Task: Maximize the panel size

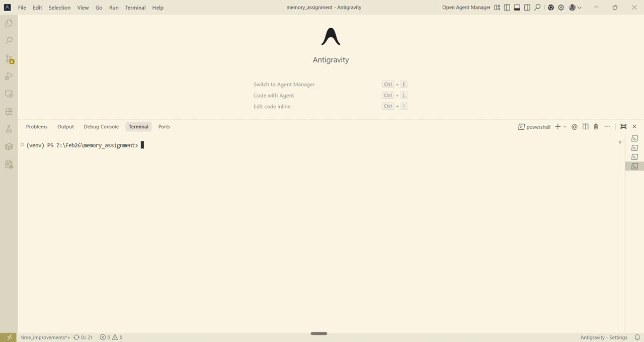Action: tap(623, 127)
